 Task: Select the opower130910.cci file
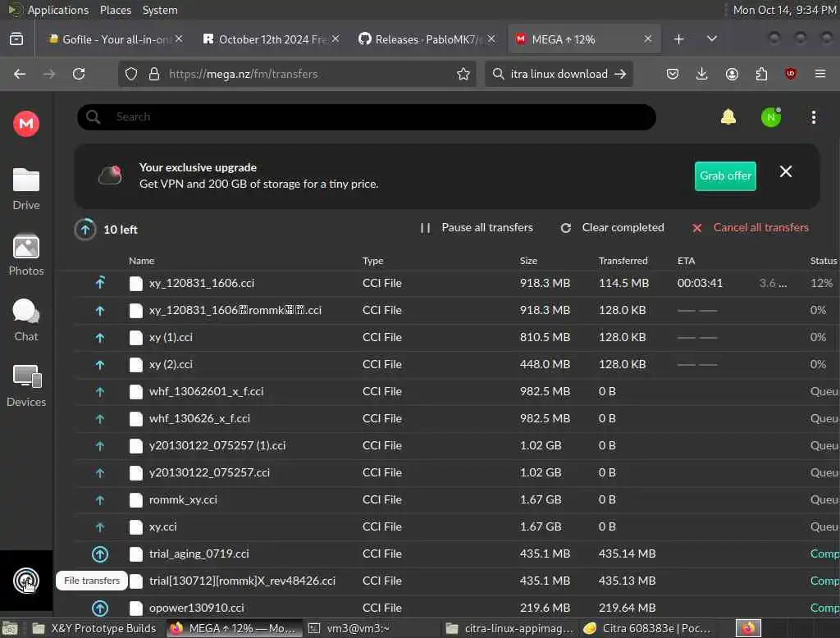tap(455, 608)
